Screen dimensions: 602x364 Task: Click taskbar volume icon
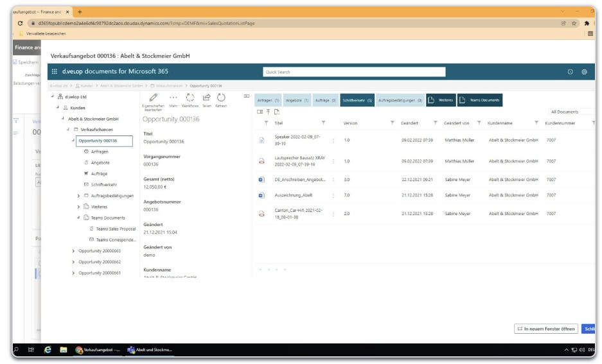pos(582,350)
